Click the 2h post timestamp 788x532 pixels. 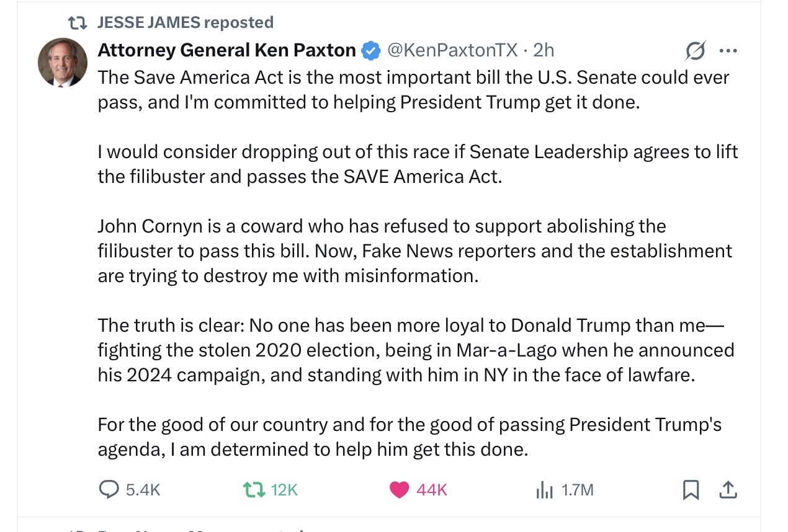pyautogui.click(x=544, y=50)
